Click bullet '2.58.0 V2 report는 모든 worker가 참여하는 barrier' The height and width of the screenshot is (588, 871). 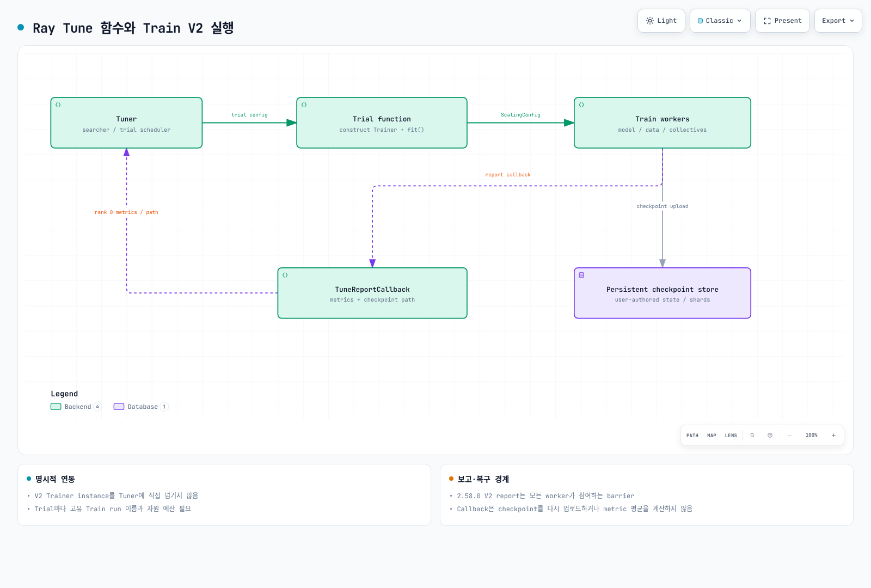tap(545, 496)
